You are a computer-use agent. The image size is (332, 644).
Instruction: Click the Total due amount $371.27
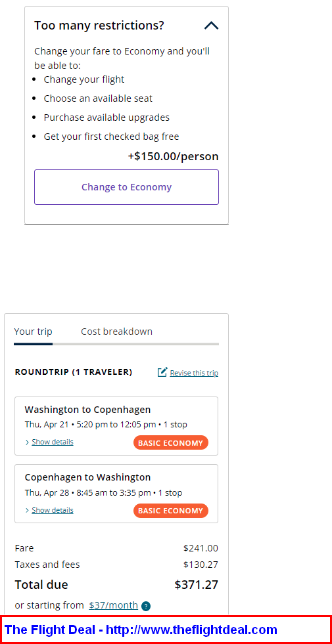pos(196,584)
